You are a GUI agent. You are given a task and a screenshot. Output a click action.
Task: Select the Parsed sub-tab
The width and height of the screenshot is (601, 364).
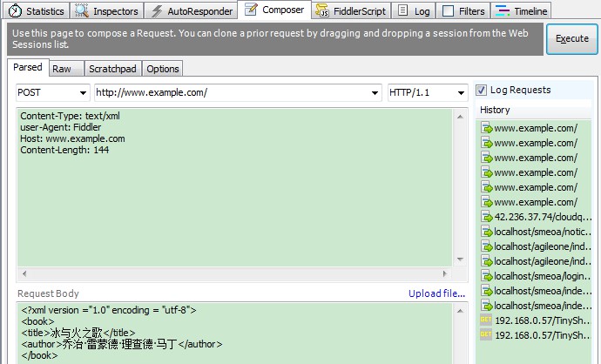[28, 67]
